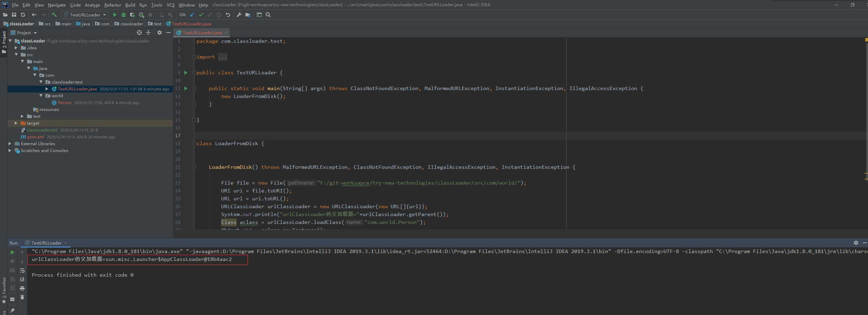868x315 pixels.
Task: Open the run configuration TestURLLoader dropdown
Action: coord(85,15)
